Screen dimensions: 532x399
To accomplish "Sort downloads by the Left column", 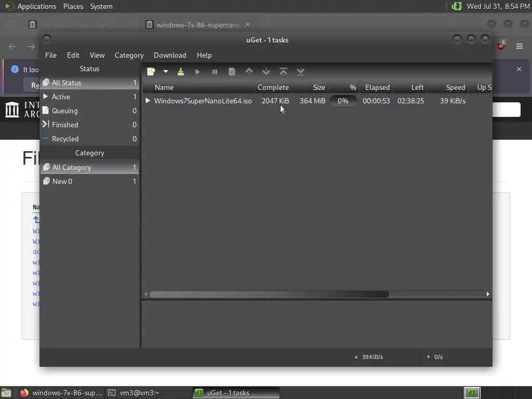I will pyautogui.click(x=411, y=87).
